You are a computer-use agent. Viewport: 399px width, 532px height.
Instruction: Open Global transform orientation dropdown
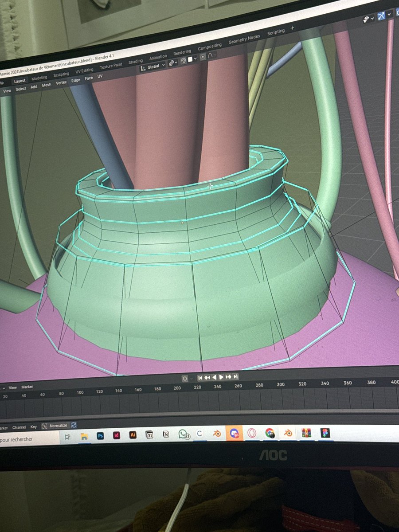pos(153,66)
